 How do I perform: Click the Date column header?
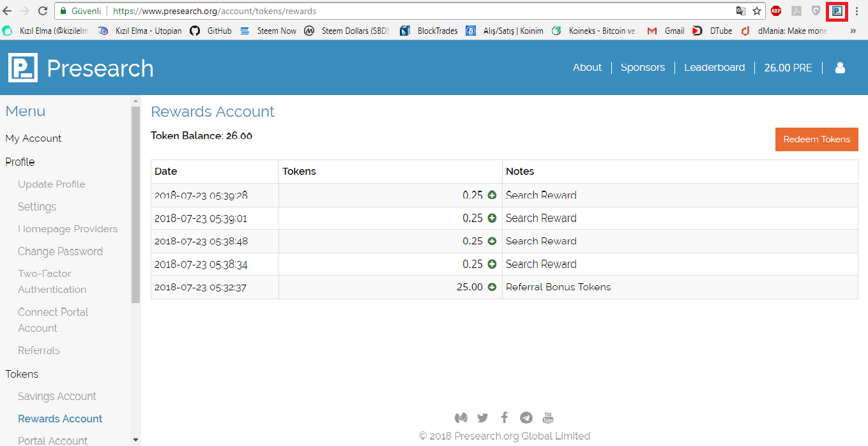215,172
